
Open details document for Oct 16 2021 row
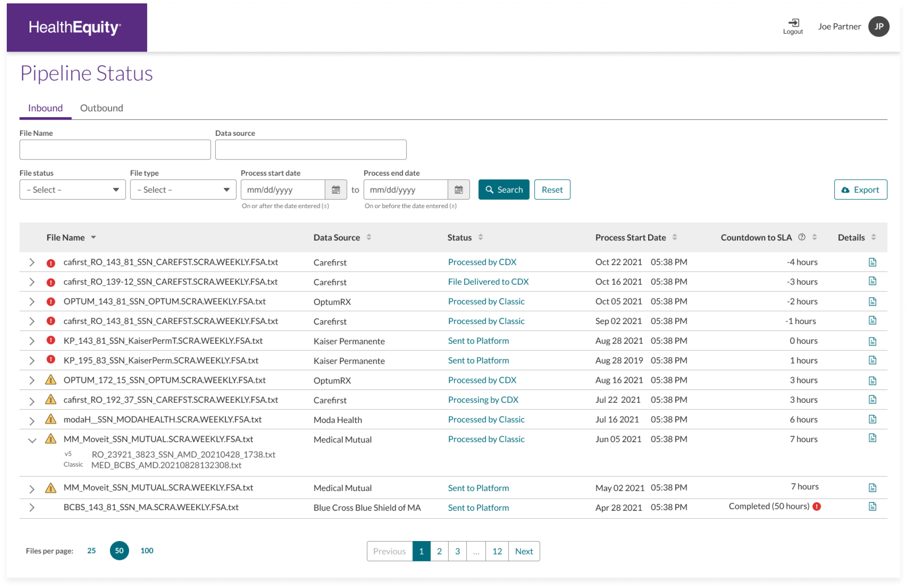pyautogui.click(x=872, y=281)
